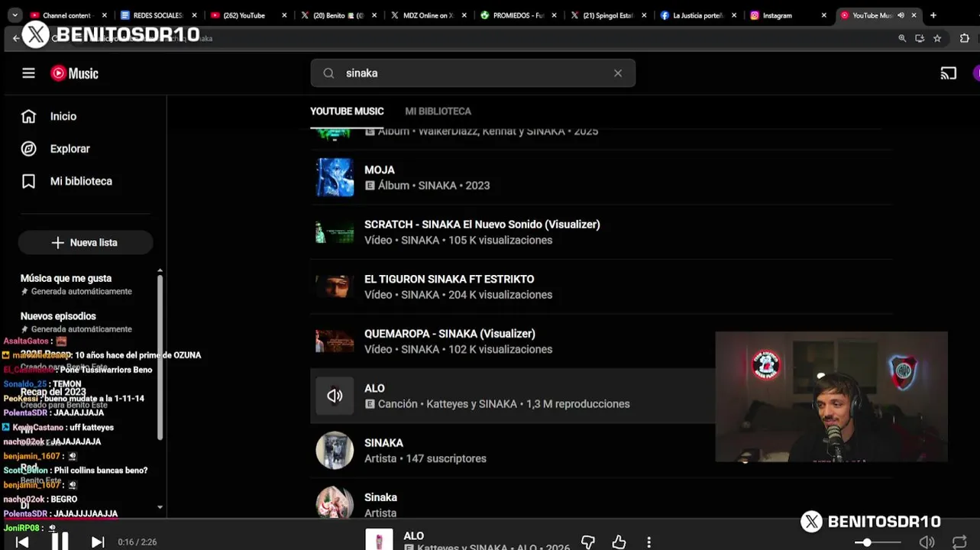Switch to the Channel content browser tab
This screenshot has width=980, height=550.
[x=67, y=15]
